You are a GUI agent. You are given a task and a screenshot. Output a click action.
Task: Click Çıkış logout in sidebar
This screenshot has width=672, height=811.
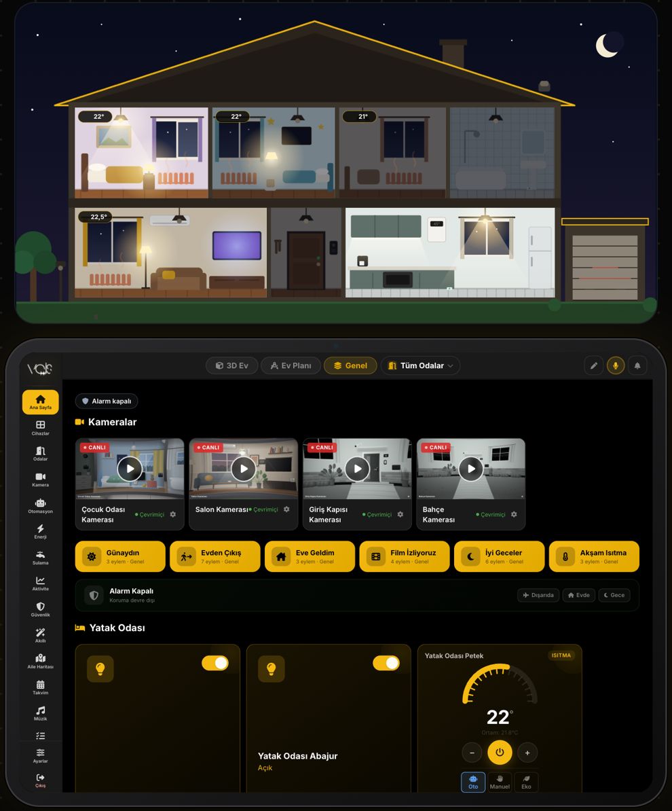point(40,780)
